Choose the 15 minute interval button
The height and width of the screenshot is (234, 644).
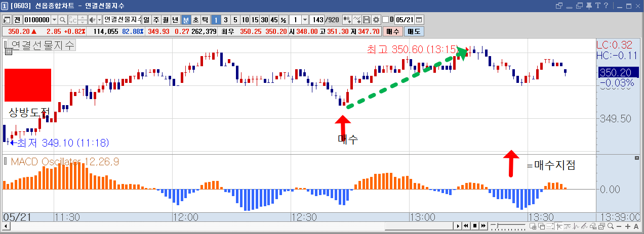(255, 20)
